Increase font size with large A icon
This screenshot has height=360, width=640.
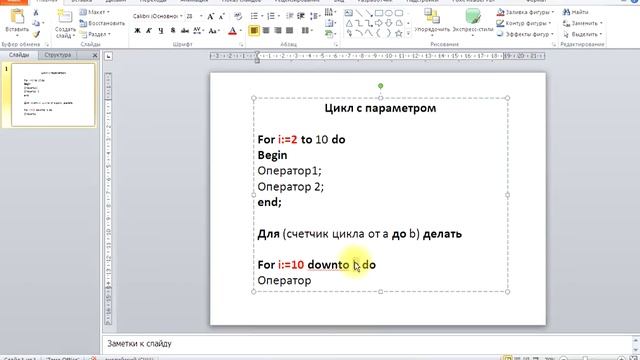click(x=211, y=16)
